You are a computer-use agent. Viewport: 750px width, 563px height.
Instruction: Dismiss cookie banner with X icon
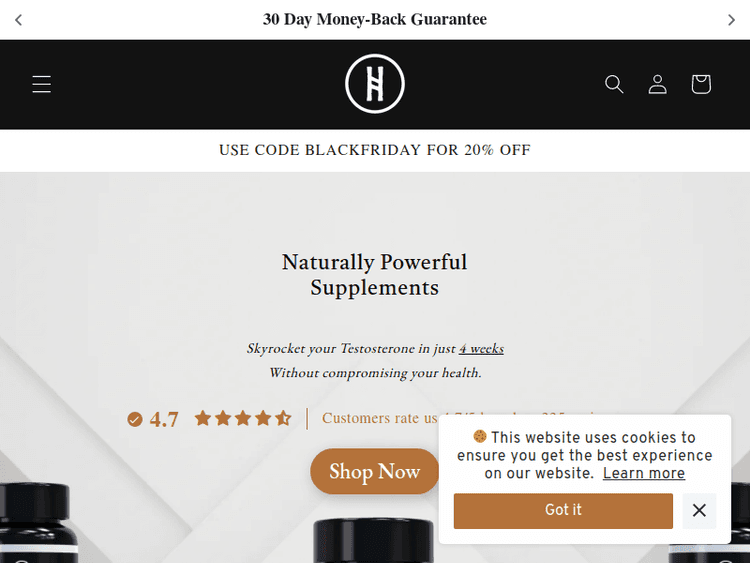pos(699,510)
